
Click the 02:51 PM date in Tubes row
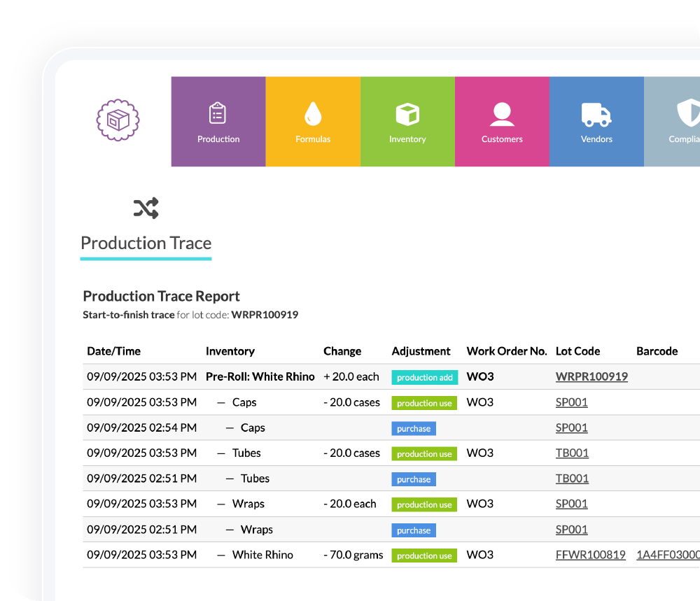(142, 479)
